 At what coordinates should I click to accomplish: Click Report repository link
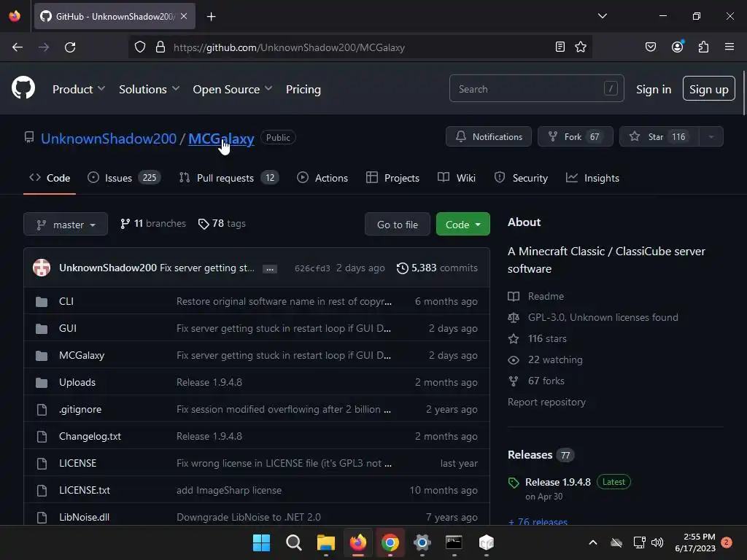point(546,402)
